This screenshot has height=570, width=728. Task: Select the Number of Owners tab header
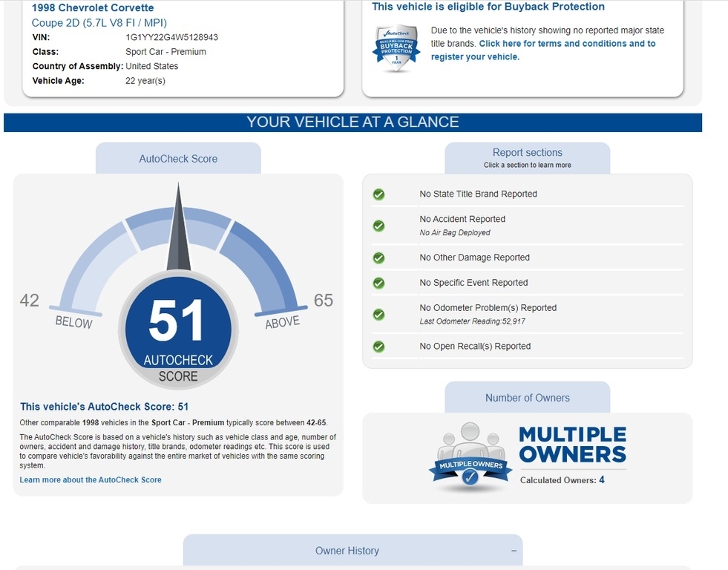(x=527, y=398)
